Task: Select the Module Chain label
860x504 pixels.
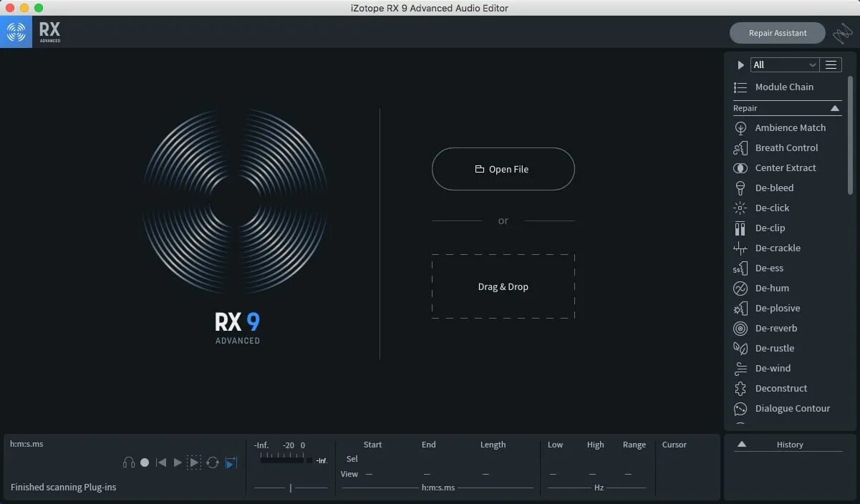Action: click(x=784, y=87)
